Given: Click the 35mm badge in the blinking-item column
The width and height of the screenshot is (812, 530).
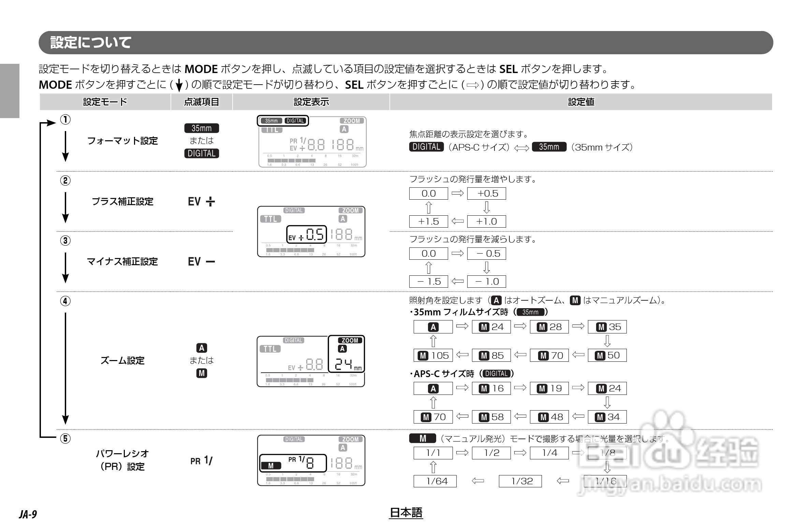Looking at the screenshot, I should 201,128.
